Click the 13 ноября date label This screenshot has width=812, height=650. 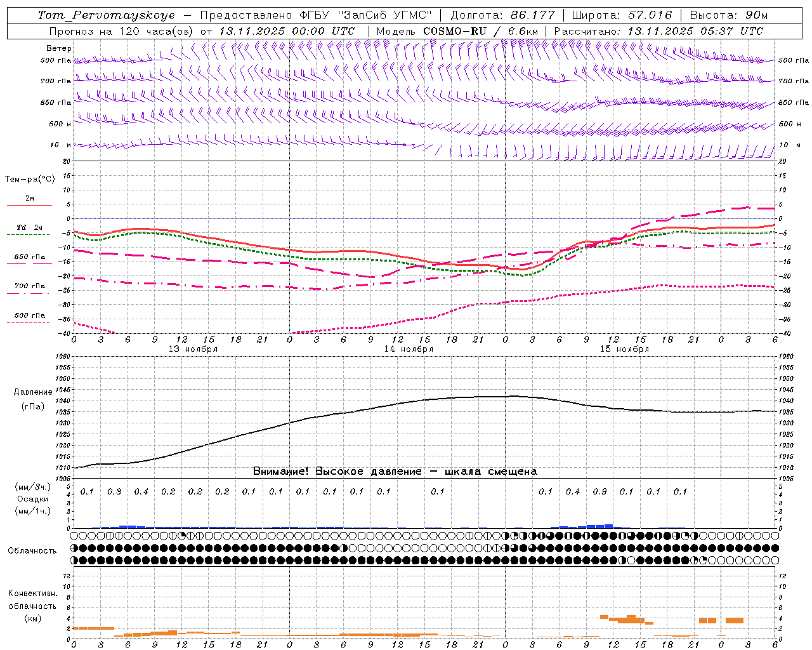(x=193, y=349)
